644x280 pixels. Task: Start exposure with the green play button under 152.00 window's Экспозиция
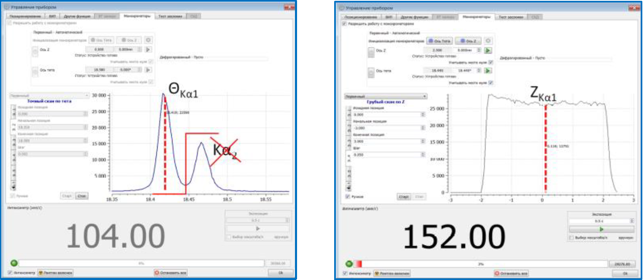(x=601, y=229)
